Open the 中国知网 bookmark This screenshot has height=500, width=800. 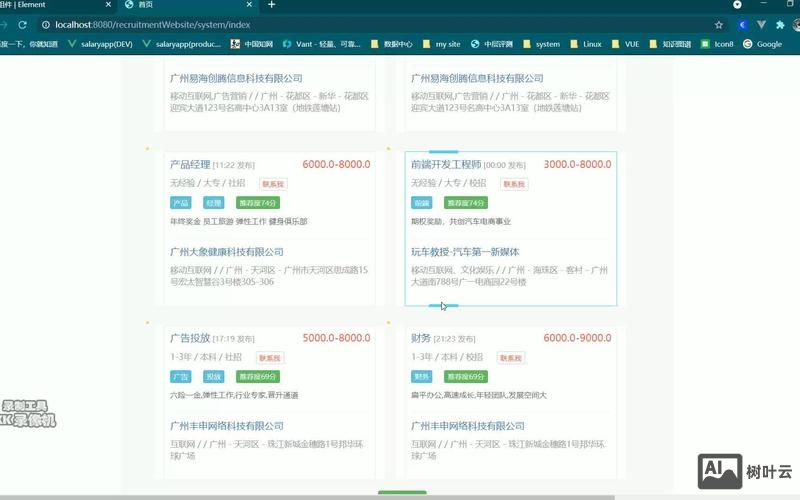pos(252,44)
